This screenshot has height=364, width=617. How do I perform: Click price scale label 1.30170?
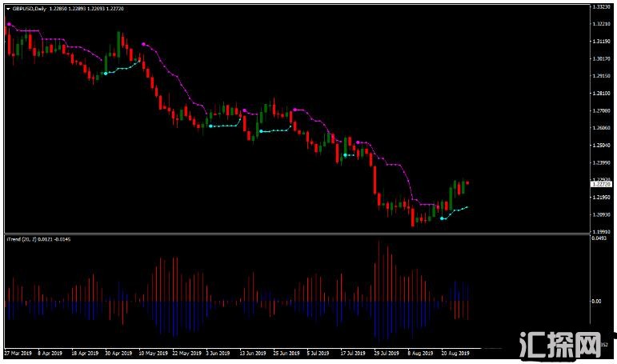[602, 58]
